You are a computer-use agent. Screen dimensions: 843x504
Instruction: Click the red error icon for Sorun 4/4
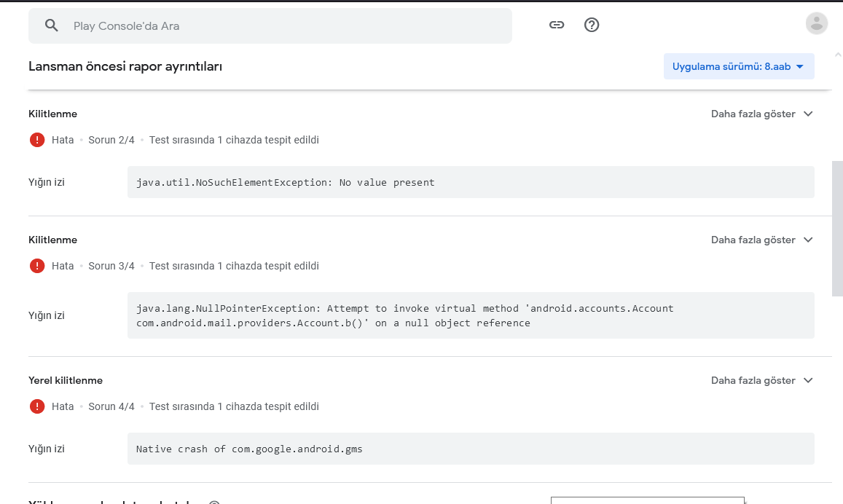[x=37, y=406]
